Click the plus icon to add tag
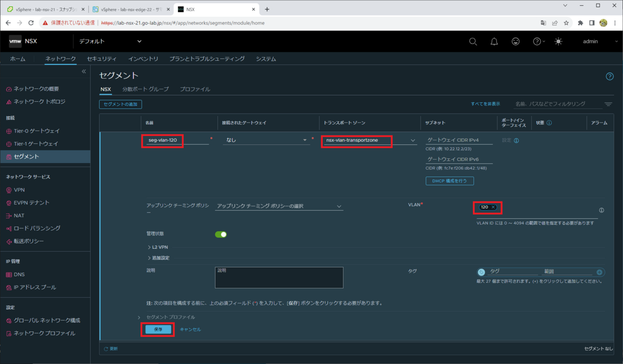 pyautogui.click(x=600, y=272)
